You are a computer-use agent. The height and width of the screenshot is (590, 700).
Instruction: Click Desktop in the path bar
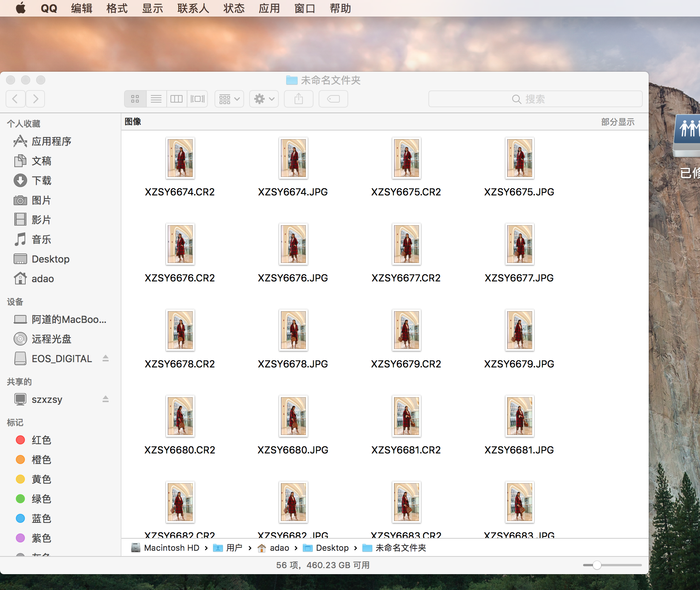pos(332,548)
